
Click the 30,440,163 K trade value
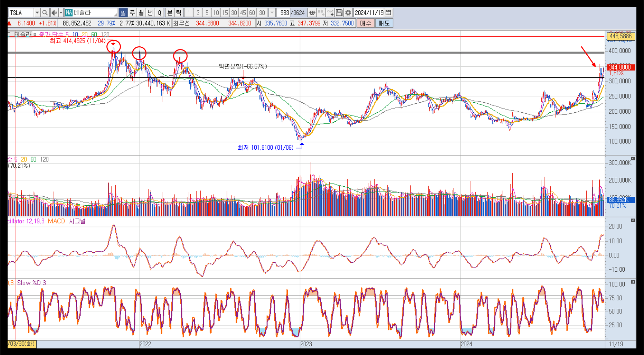pyautogui.click(x=153, y=23)
